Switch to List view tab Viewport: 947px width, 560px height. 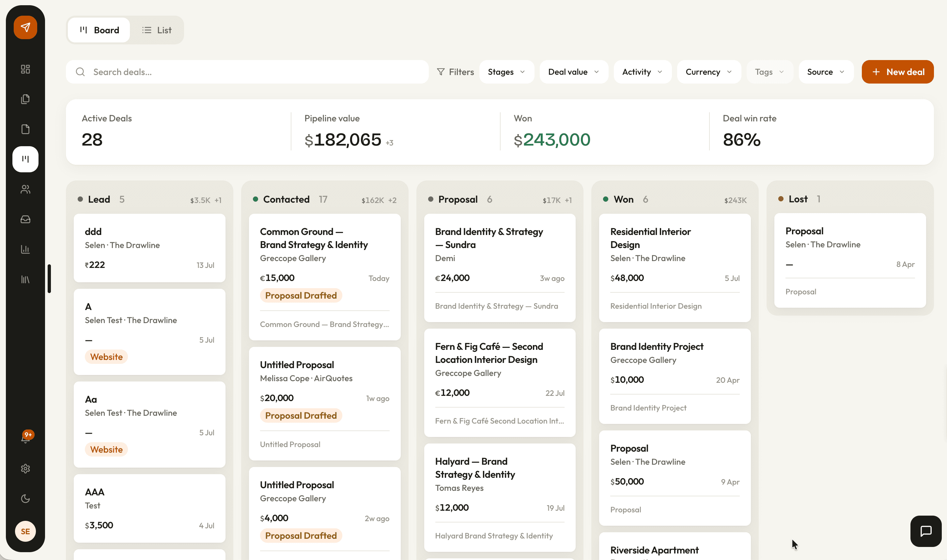coord(157,30)
